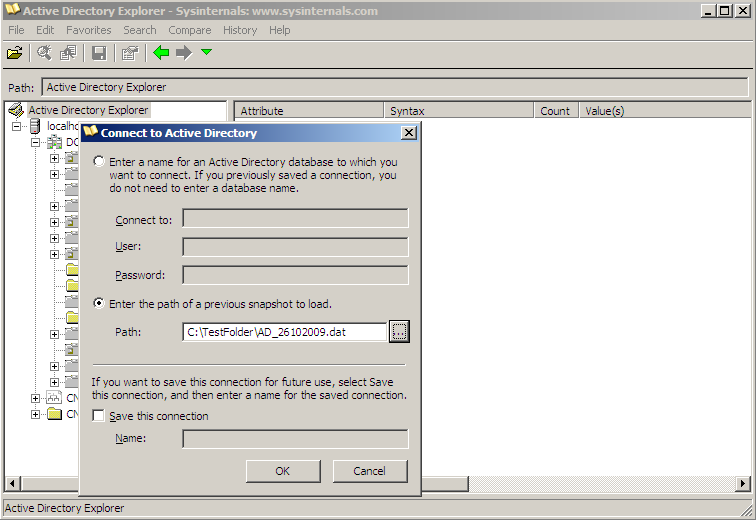Collapse the localhost tree node
Screen dimensions: 756x520
click(16, 126)
